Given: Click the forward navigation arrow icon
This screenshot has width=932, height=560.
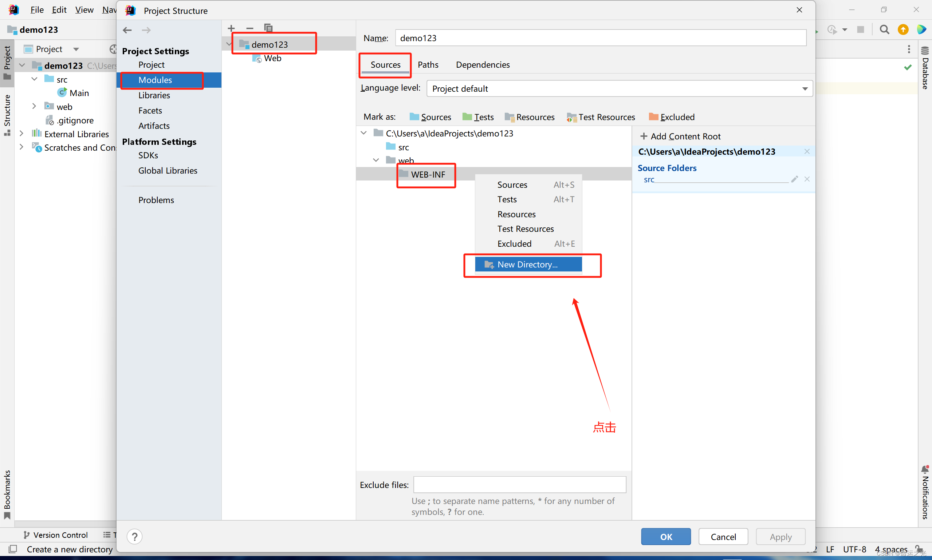Looking at the screenshot, I should 146,29.
